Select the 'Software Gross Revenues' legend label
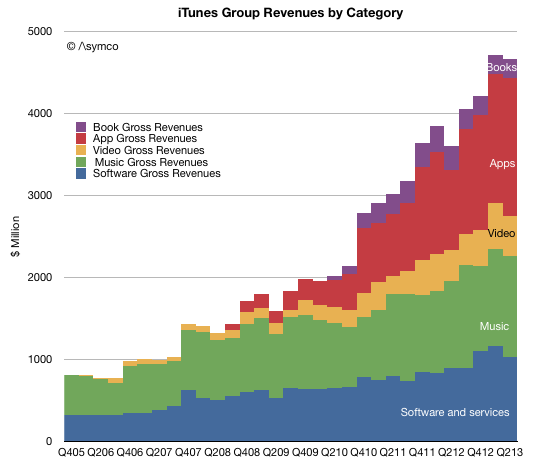The height and width of the screenshot is (465, 539). pos(157,173)
